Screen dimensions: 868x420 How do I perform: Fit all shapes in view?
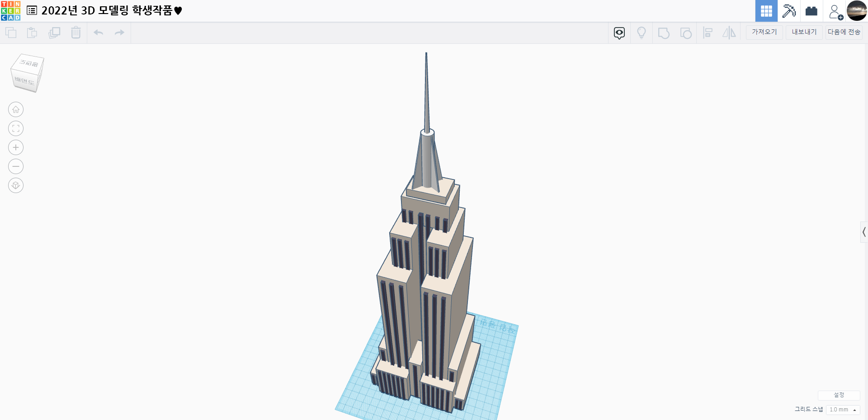tap(16, 128)
